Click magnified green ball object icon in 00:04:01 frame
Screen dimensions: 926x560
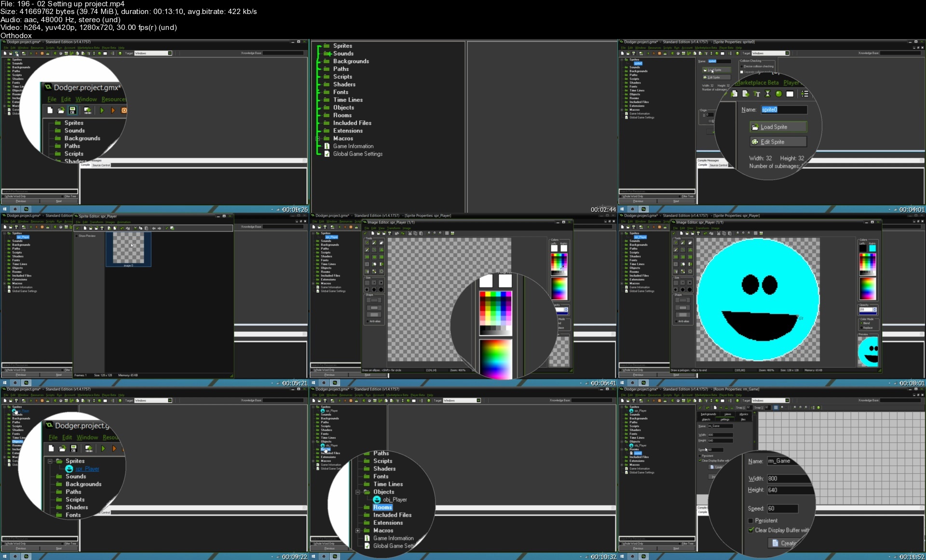coord(778,94)
